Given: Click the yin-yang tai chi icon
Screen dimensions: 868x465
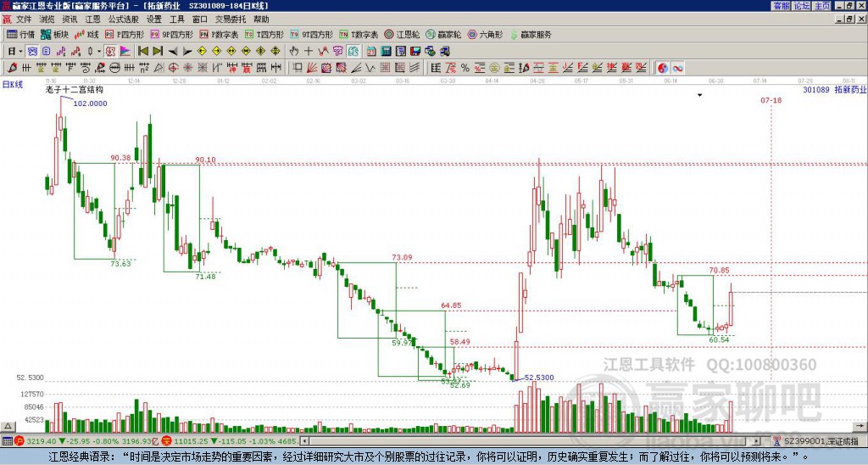Looking at the screenshot, I should (x=663, y=68).
